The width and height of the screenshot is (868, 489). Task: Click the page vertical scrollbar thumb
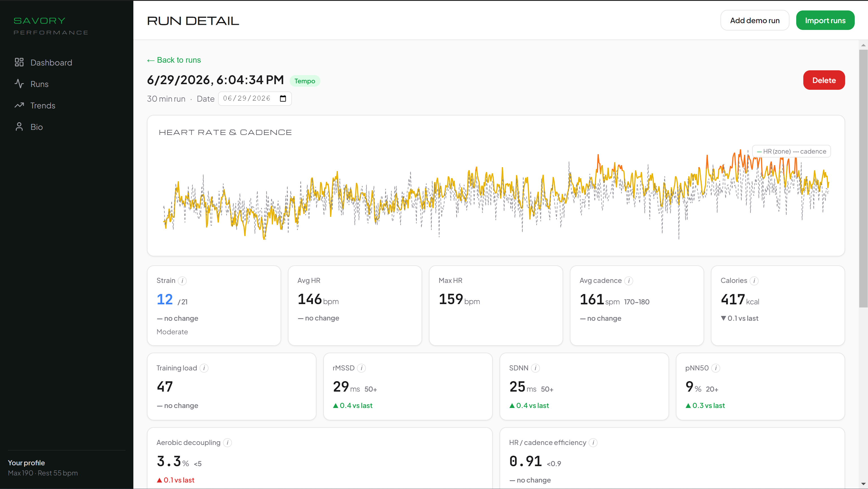pos(863,178)
